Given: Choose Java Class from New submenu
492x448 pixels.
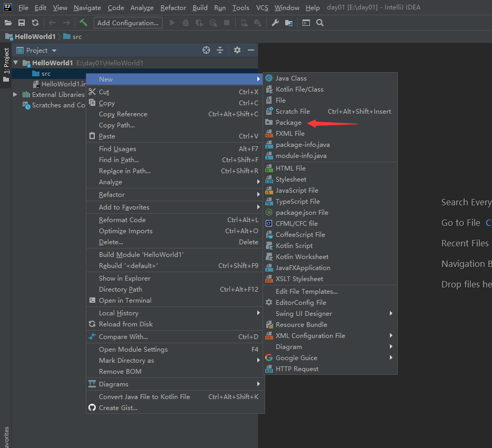Looking at the screenshot, I should tap(330, 78).
